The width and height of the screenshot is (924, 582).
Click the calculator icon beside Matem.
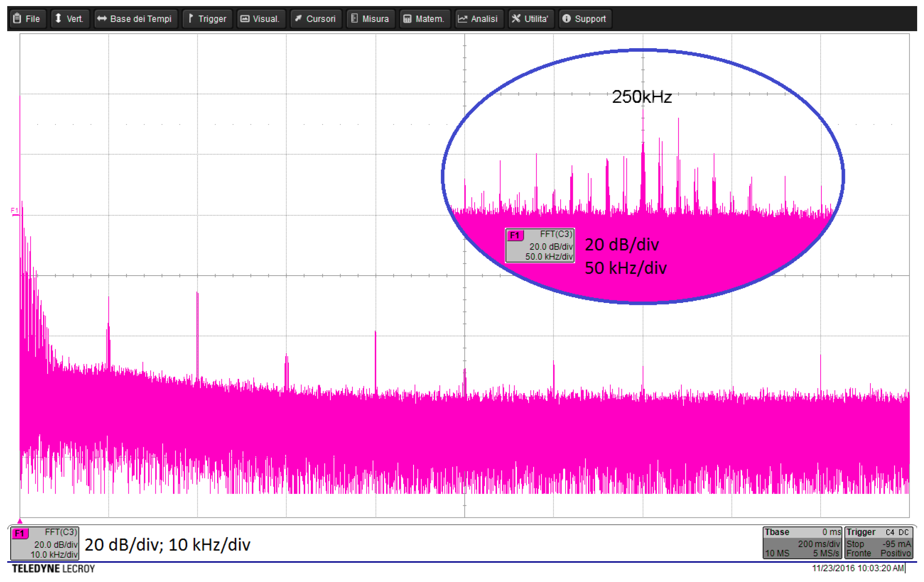point(407,18)
